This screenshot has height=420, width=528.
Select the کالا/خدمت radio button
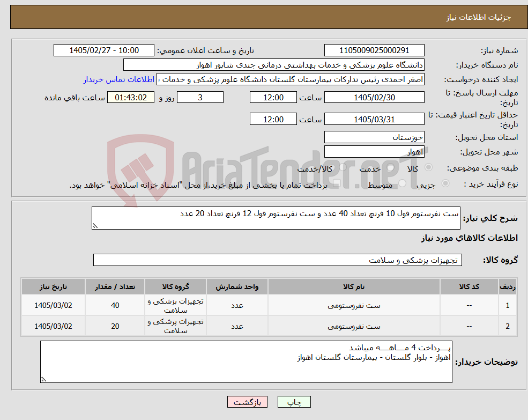(x=343, y=167)
